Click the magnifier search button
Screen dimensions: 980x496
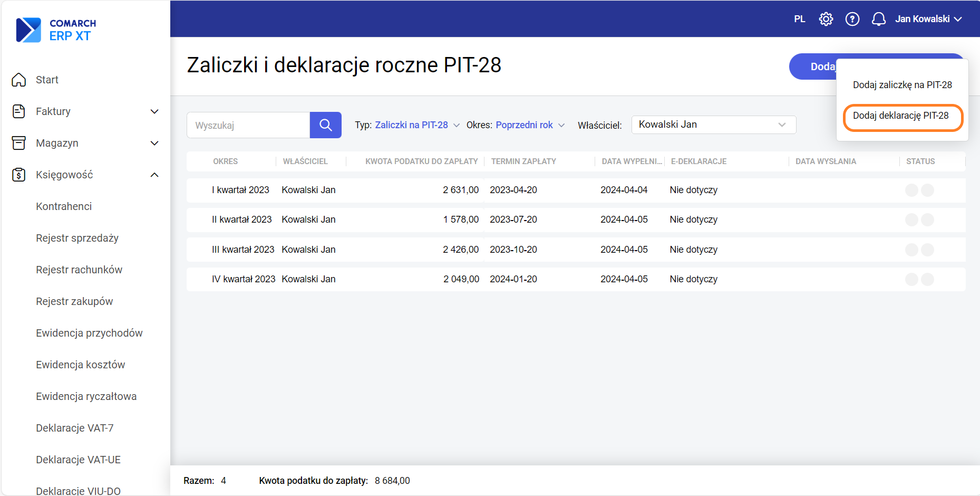click(x=325, y=125)
